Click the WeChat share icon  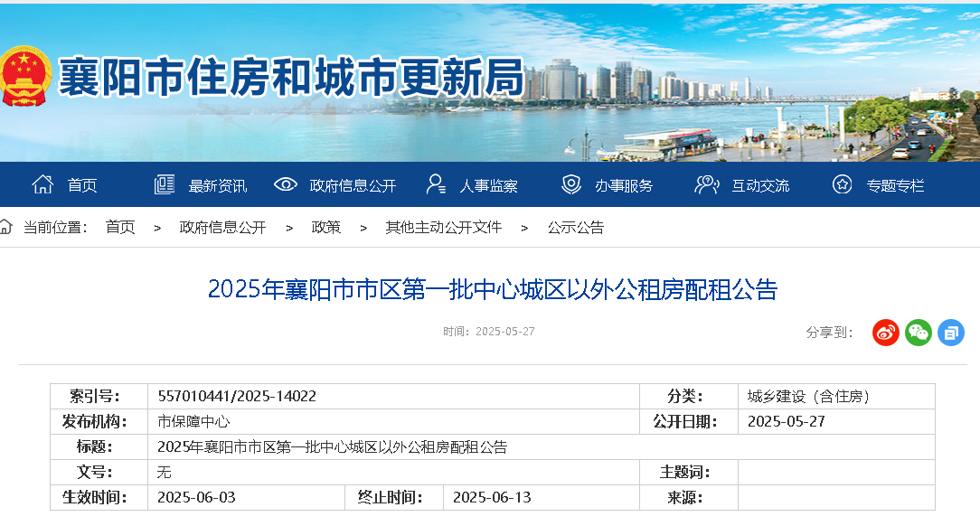tap(919, 333)
